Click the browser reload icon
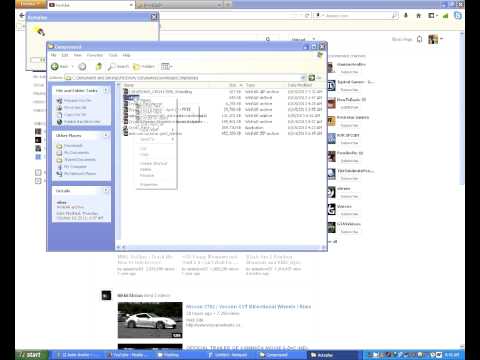The height and width of the screenshot is (360, 480). coord(307,15)
